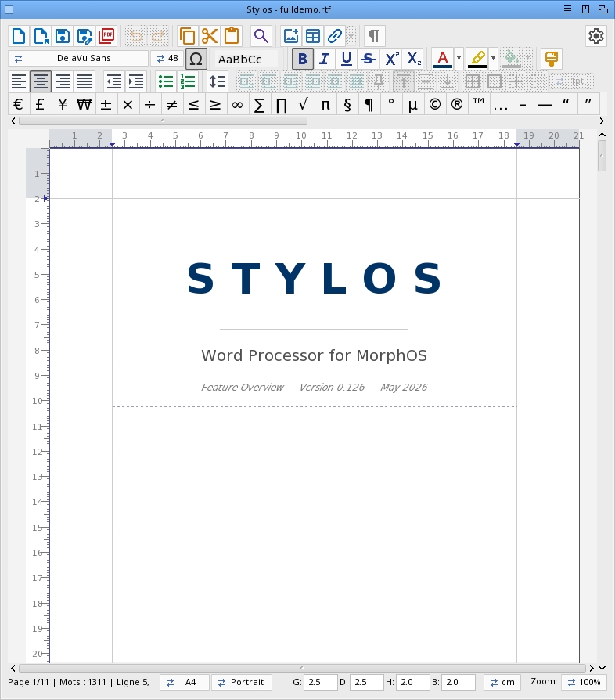Increase paragraph indent
Viewport: 615px width, 700px height.
pos(136,81)
